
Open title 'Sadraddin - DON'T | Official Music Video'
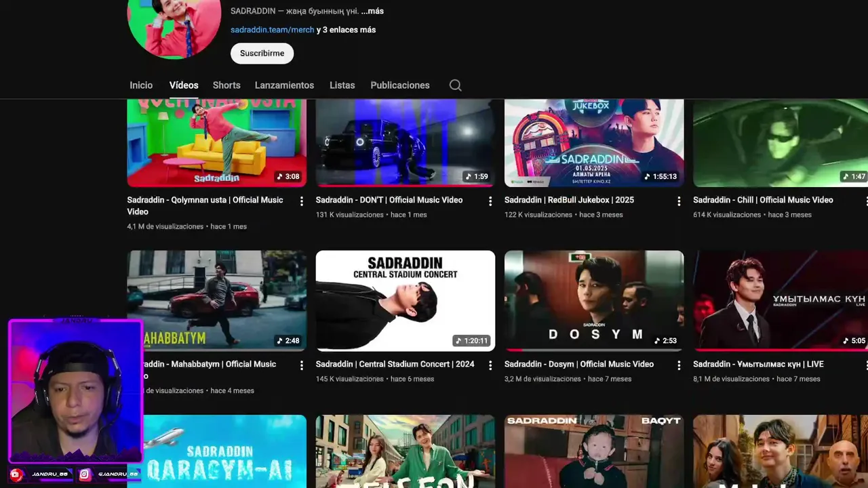click(x=389, y=200)
